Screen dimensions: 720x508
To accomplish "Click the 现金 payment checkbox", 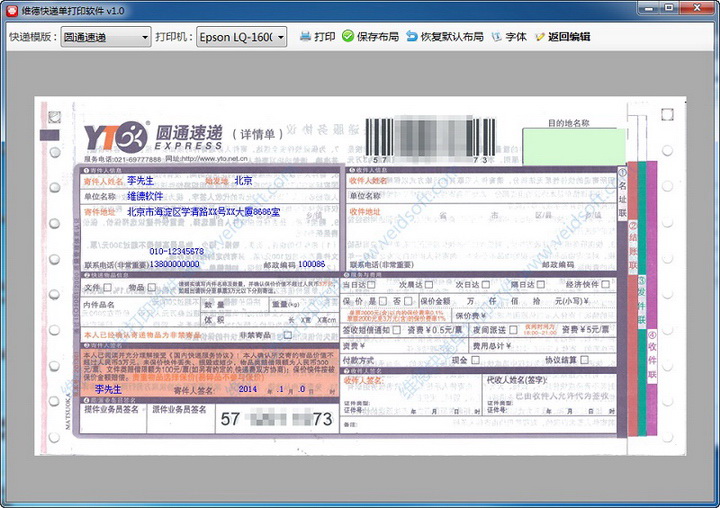I will (x=476, y=360).
